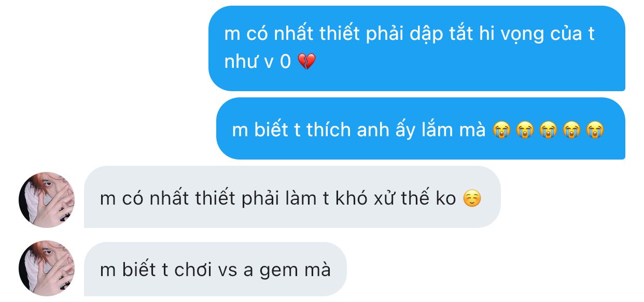Select the gray 'làm t khó xử' bubble
Image resolution: width=644 pixels, height=302 pixels.
tap(292, 197)
